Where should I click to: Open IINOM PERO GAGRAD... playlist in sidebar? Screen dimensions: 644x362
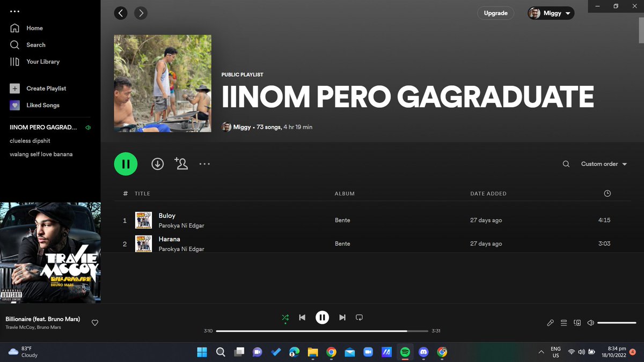click(x=43, y=128)
